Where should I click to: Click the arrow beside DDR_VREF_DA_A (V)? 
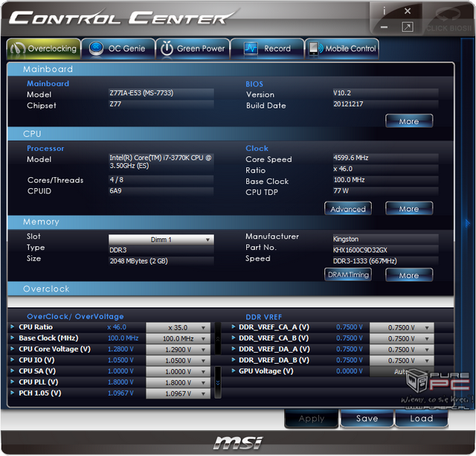(233, 349)
